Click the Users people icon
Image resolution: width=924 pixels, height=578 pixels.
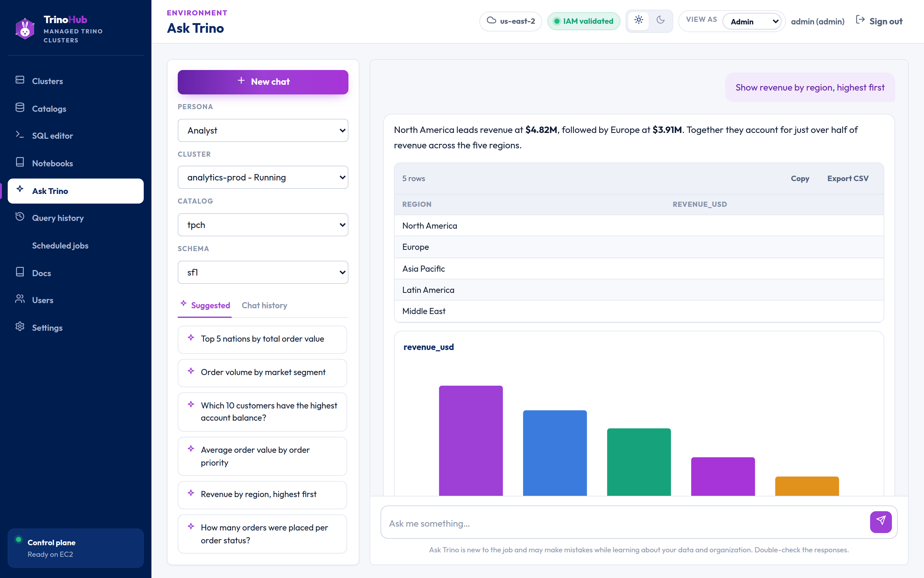coord(20,299)
